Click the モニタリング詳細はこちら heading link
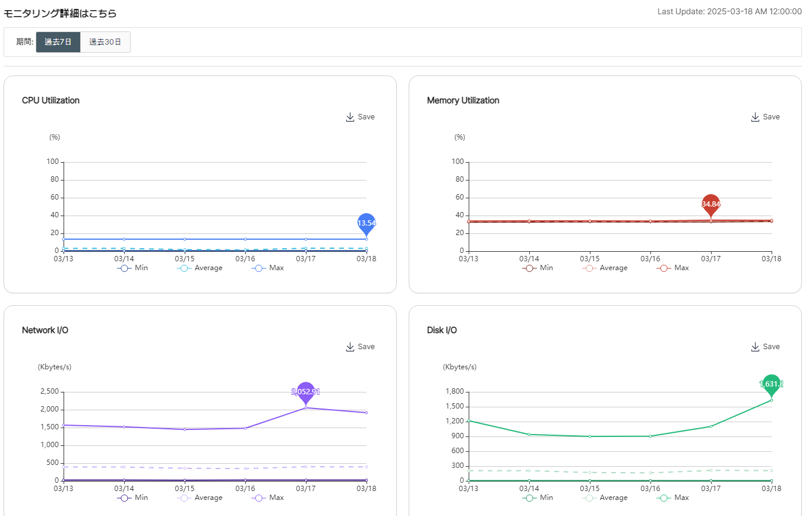The height and width of the screenshot is (516, 812). coord(60,13)
